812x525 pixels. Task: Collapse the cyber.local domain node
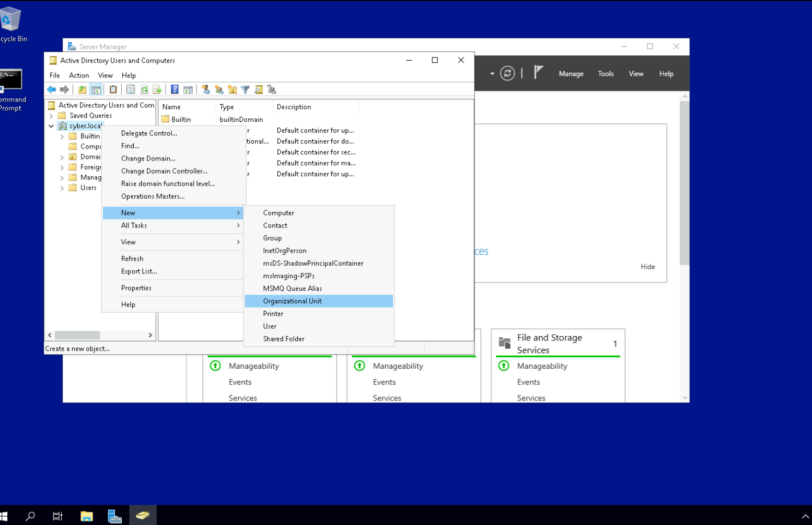pos(51,126)
